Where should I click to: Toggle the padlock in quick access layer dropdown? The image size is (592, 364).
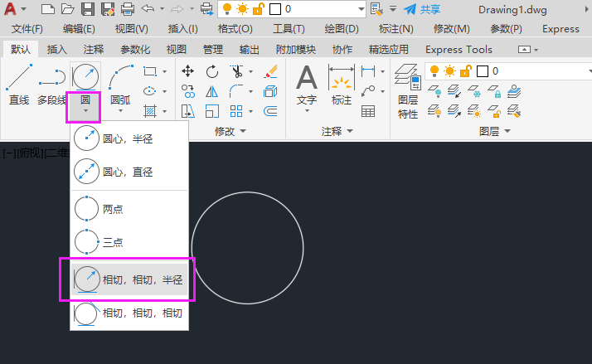(258, 8)
